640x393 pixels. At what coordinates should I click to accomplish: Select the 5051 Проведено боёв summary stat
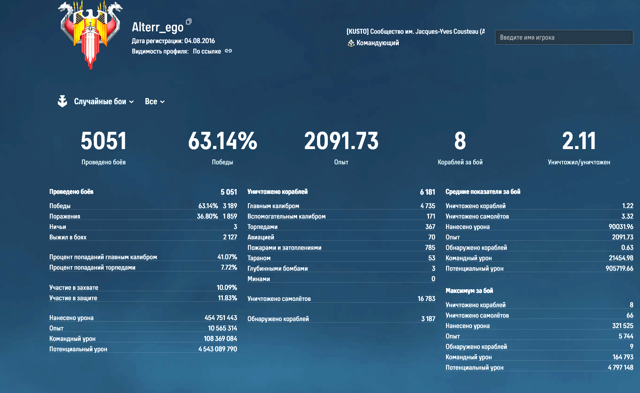[x=103, y=148]
